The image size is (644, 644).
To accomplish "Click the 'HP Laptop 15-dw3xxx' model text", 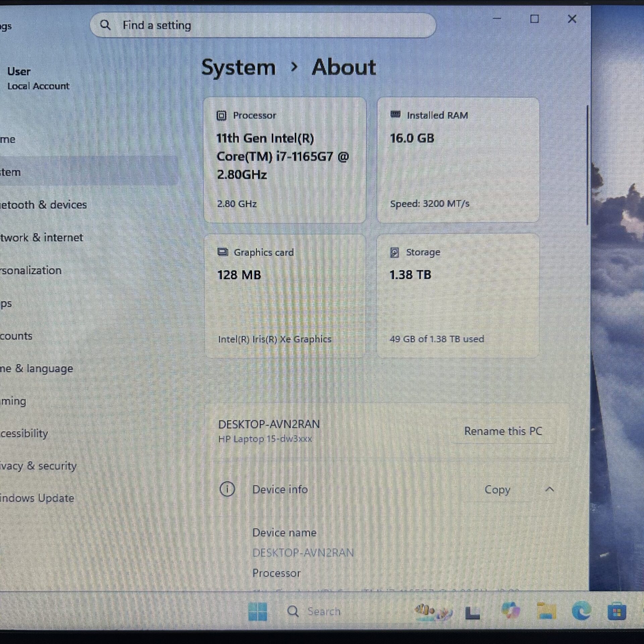I will [x=265, y=439].
